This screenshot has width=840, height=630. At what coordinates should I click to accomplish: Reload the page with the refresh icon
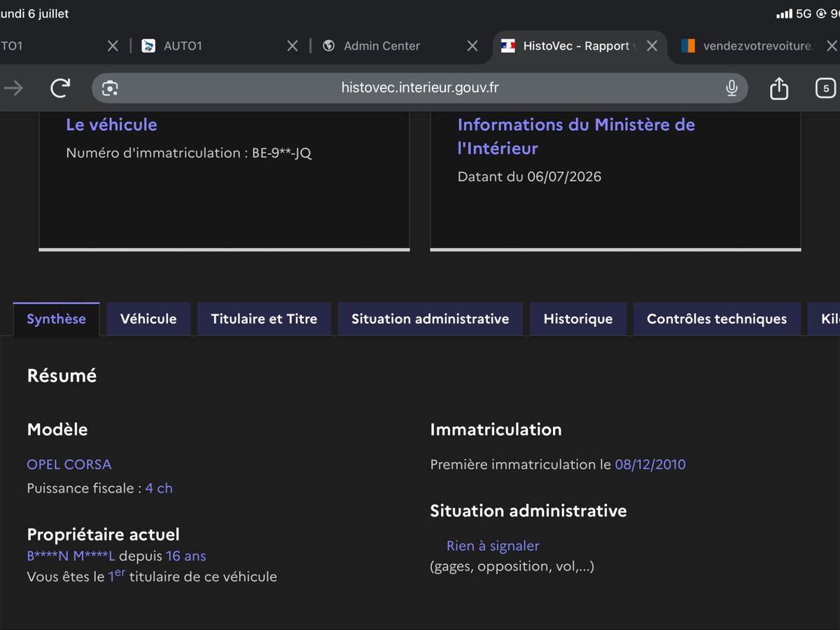click(61, 87)
